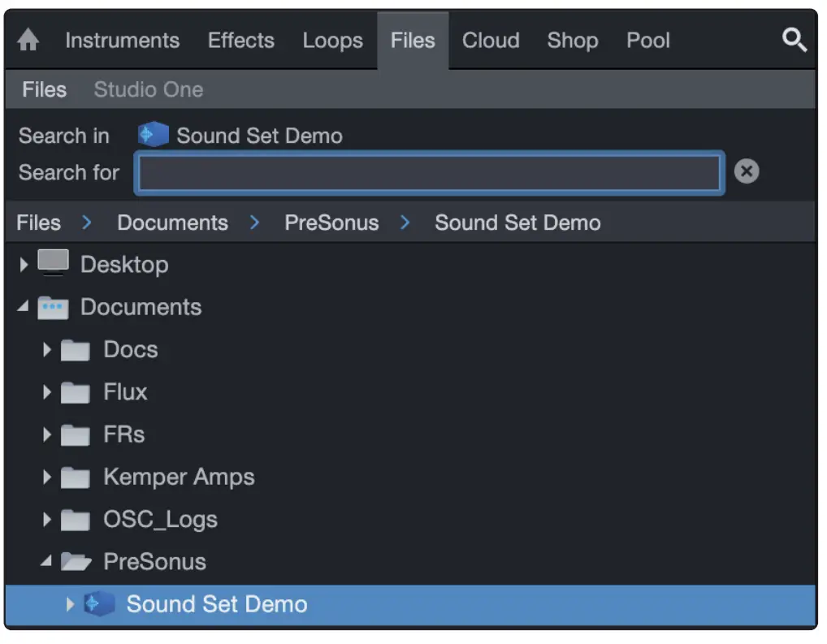Select the Studio One sub-tab

click(148, 89)
